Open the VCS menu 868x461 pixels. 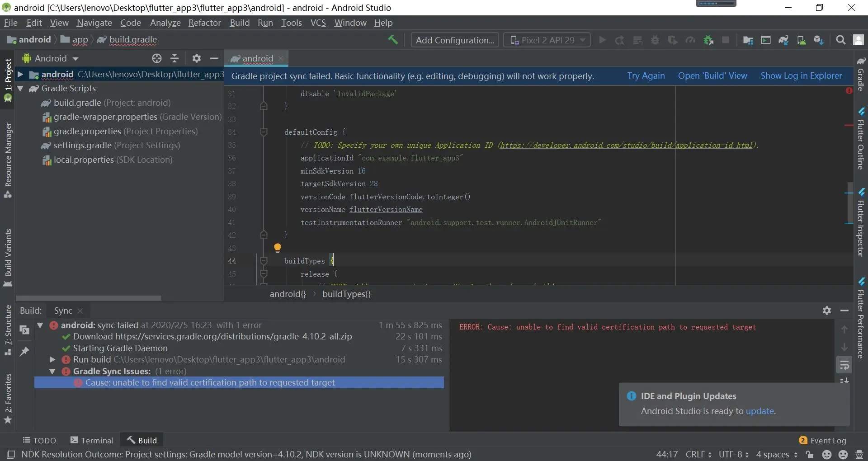click(318, 23)
